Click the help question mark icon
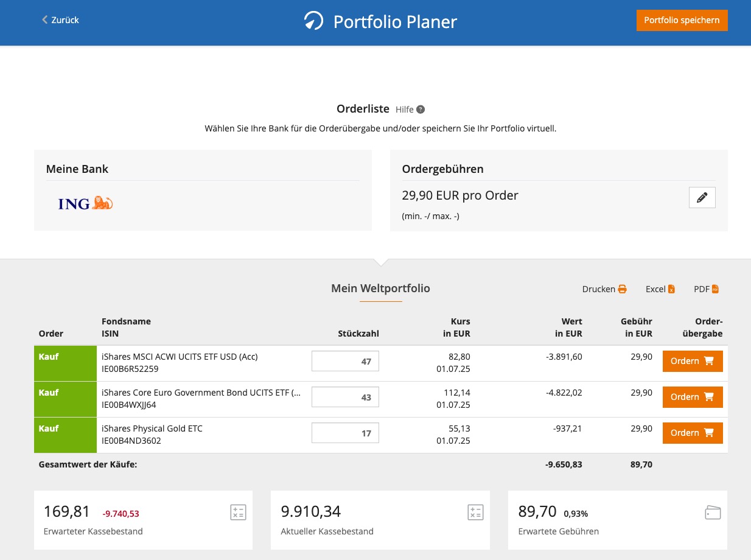This screenshot has height=560, width=751. click(421, 110)
